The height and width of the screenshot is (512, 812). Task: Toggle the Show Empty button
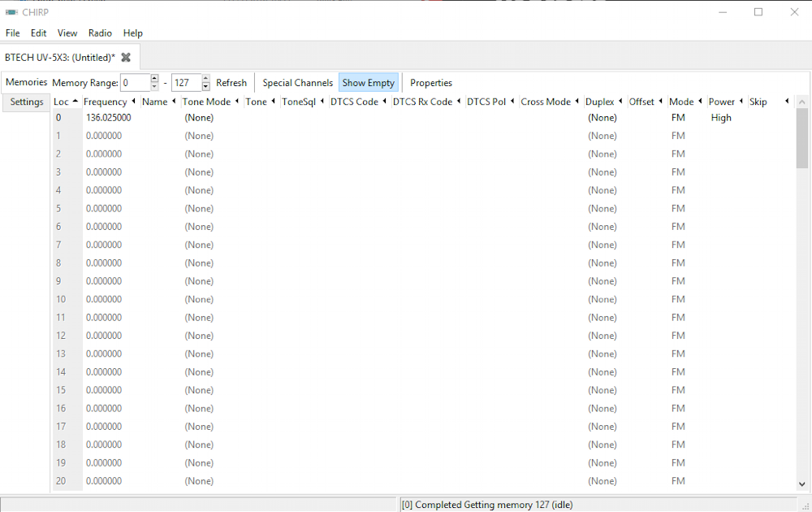click(x=368, y=83)
